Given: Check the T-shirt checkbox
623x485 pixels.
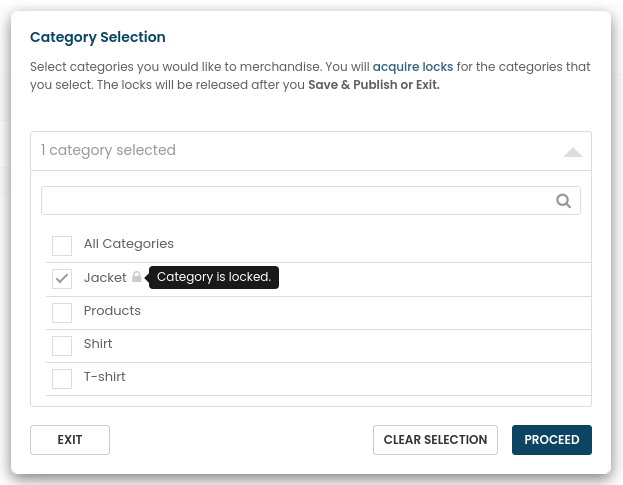Looking at the screenshot, I should [x=62, y=379].
